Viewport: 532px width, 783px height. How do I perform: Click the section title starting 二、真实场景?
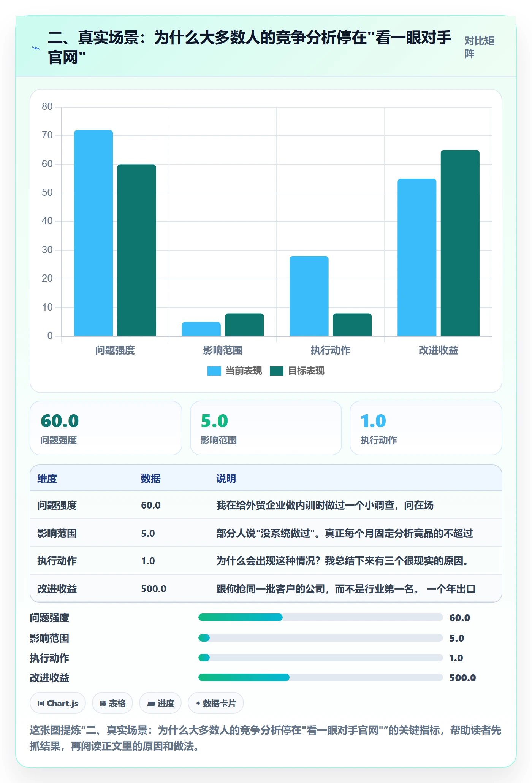point(250,47)
